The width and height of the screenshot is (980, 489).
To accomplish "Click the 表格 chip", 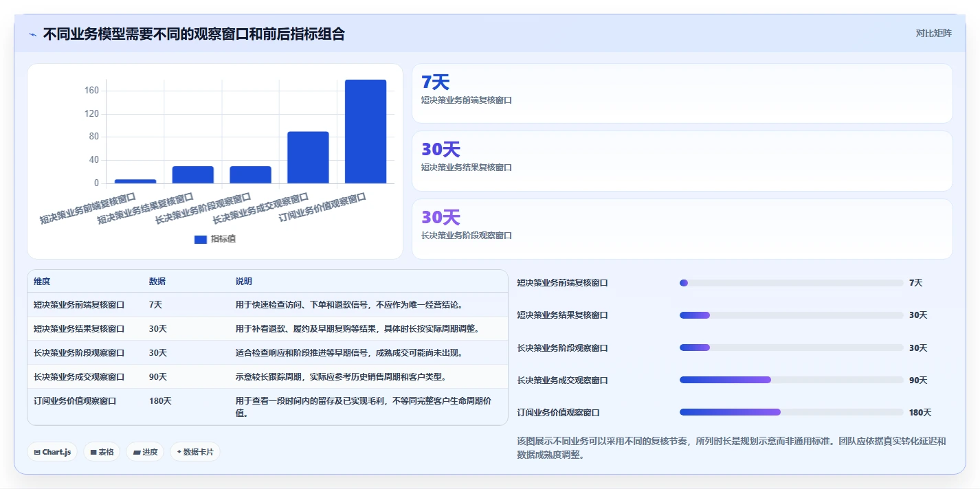I will 102,452.
